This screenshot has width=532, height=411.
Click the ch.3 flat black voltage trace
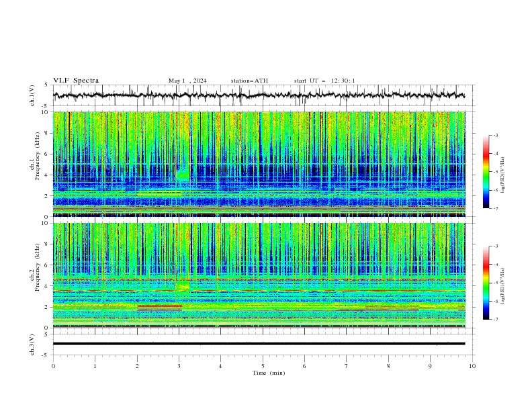(259, 344)
